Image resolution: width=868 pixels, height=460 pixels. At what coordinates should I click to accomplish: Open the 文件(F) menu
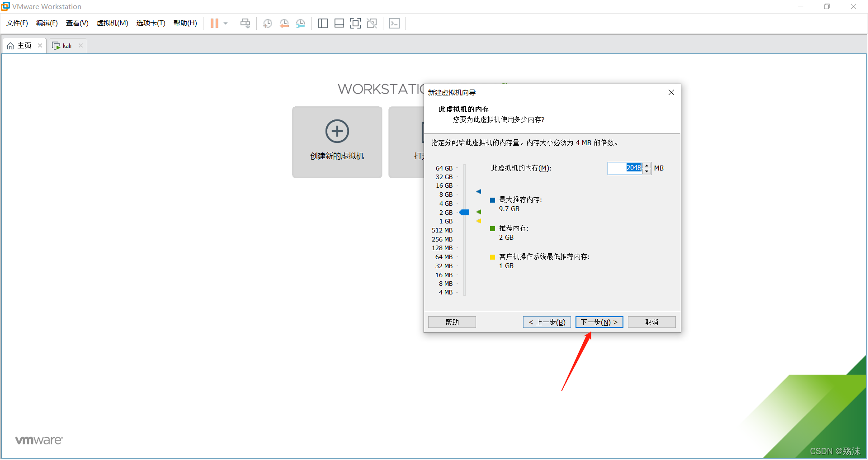pyautogui.click(x=17, y=23)
